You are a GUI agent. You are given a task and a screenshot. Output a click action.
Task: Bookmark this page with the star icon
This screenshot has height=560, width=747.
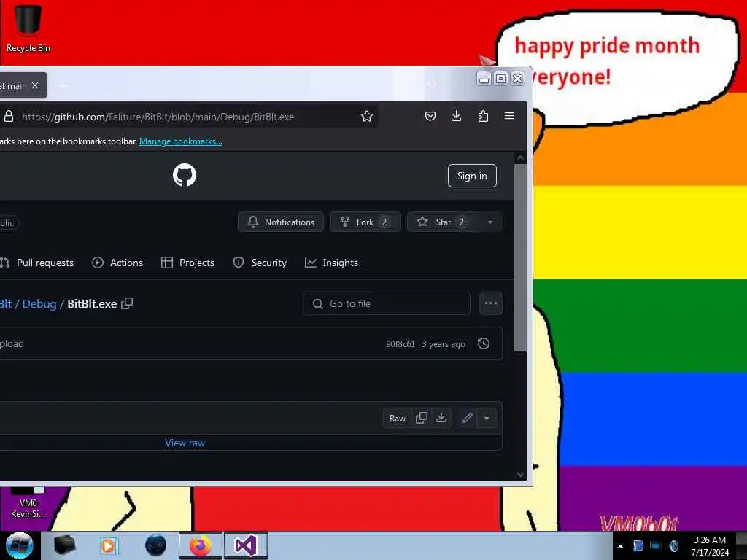[x=366, y=116]
